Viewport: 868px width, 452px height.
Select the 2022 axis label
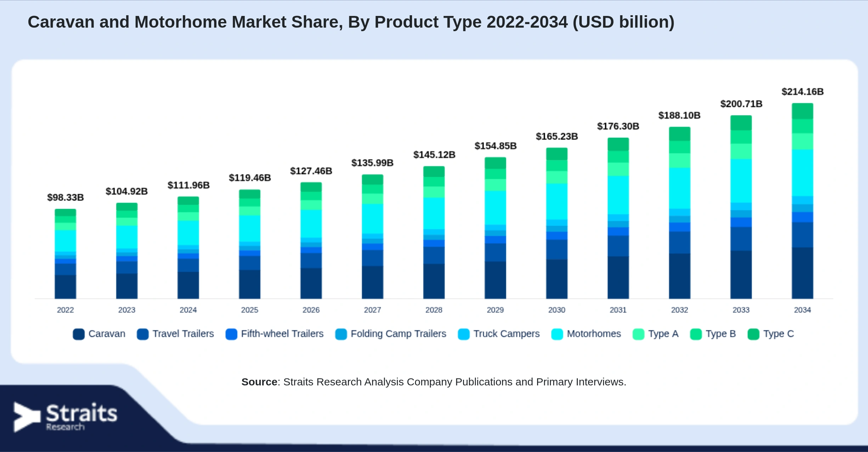click(66, 310)
